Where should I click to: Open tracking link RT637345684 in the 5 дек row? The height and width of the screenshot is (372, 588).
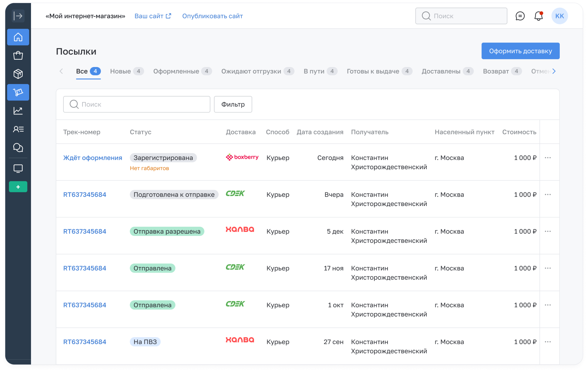tap(84, 231)
